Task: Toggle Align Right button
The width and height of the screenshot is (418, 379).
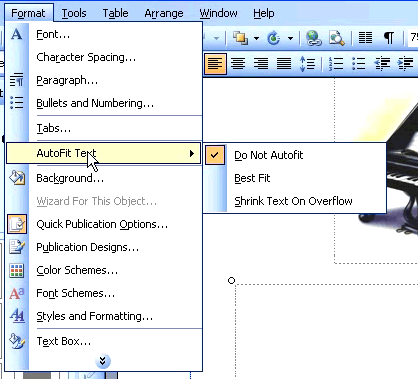Action: pos(261,63)
